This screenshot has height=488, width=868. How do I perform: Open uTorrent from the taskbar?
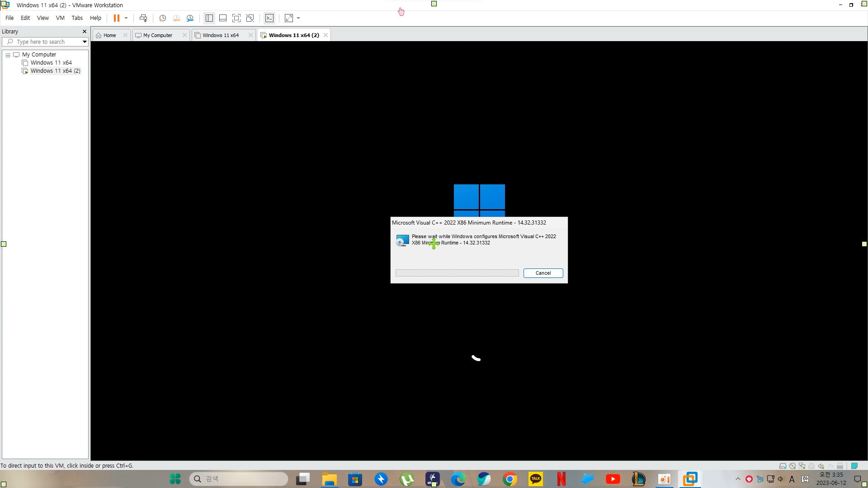coord(407,479)
